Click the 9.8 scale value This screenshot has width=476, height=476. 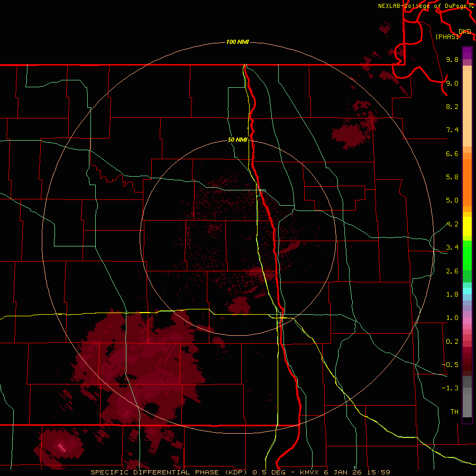tap(452, 59)
